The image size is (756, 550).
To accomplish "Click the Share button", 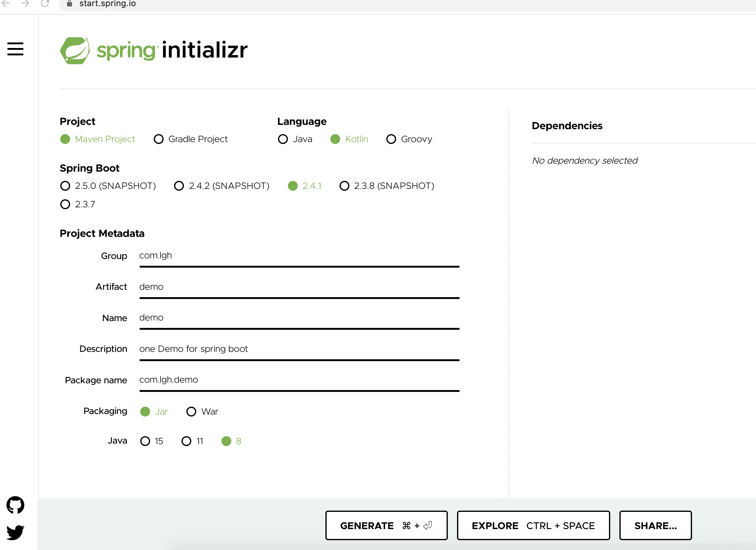I will pyautogui.click(x=655, y=525).
